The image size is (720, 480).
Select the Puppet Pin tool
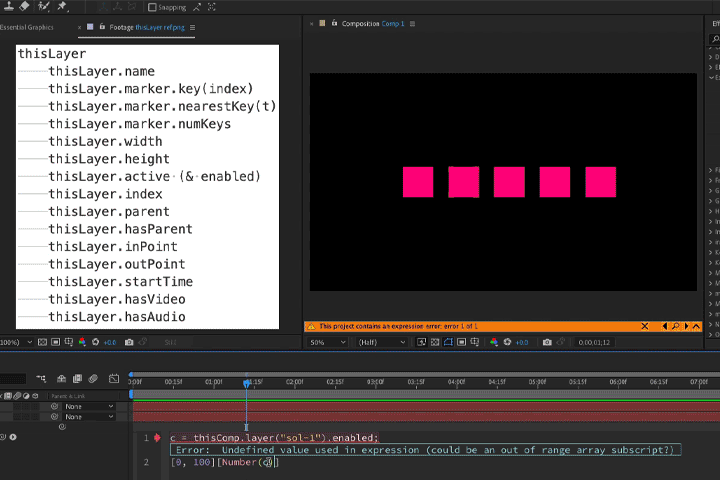[x=62, y=6]
